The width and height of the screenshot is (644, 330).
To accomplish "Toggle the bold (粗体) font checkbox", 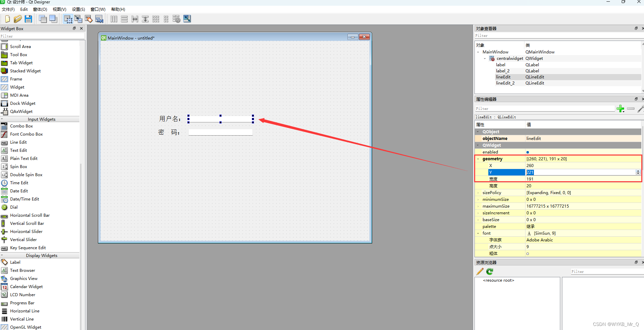I will 527,254.
